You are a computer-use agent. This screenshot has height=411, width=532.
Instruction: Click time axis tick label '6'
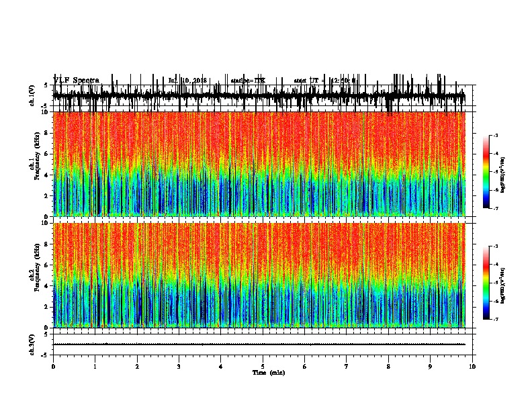pos(304,367)
